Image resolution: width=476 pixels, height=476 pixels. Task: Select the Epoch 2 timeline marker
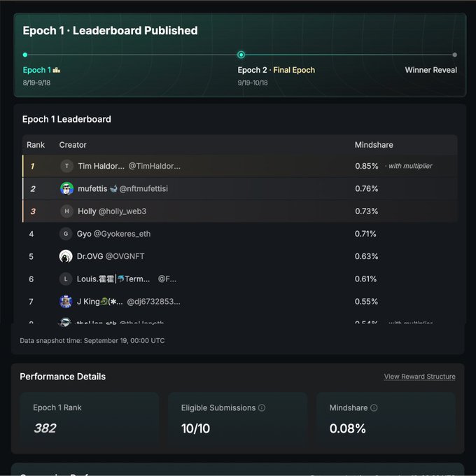(241, 55)
